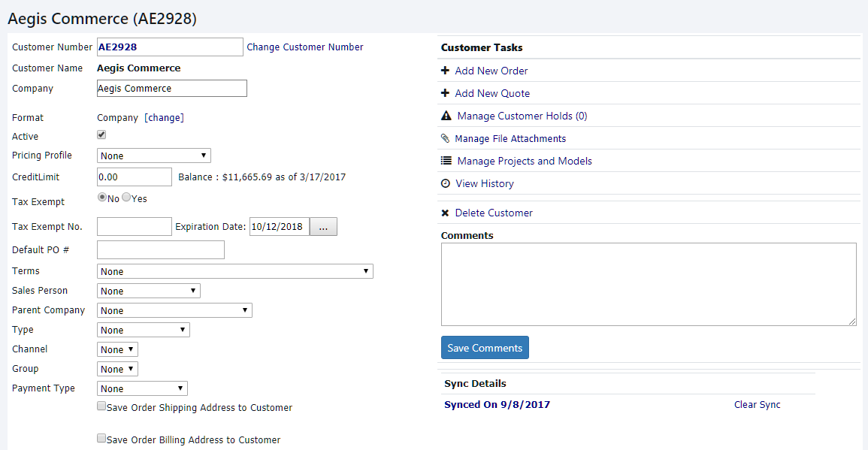Click the list icon for Projects and Models

click(446, 161)
